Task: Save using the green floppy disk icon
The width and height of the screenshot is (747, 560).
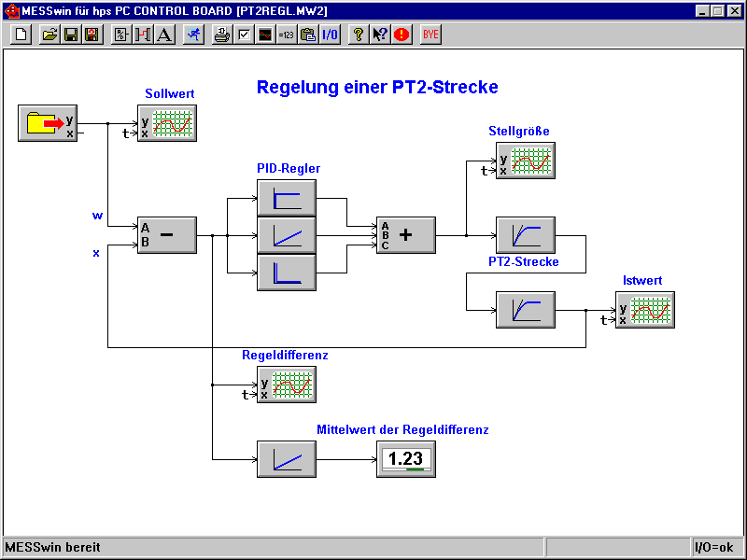Action: pyautogui.click(x=70, y=35)
